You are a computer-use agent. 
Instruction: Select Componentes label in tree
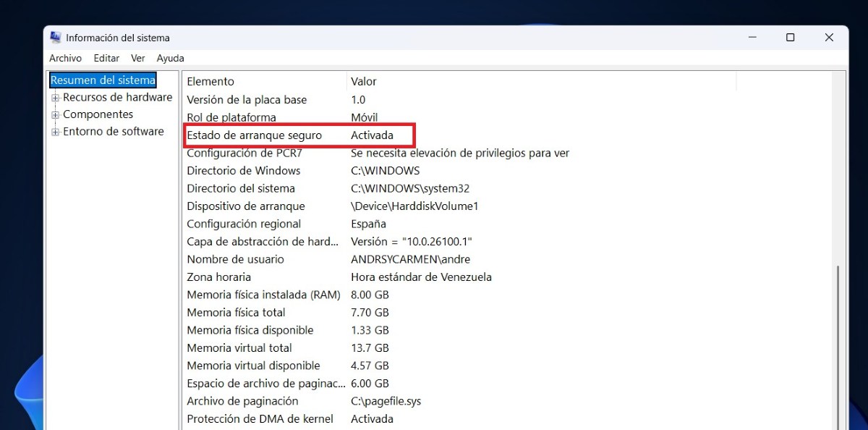pos(98,114)
